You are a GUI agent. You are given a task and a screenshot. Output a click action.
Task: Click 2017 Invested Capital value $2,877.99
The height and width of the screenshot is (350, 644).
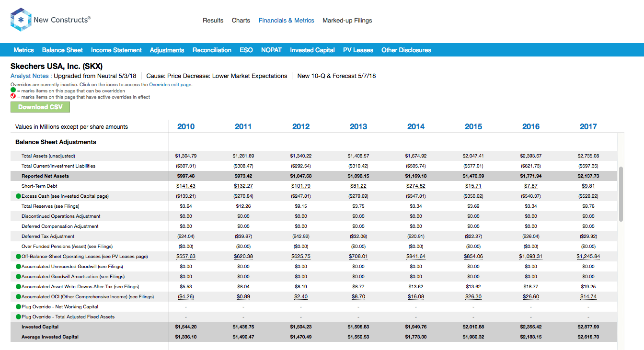pyautogui.click(x=588, y=327)
